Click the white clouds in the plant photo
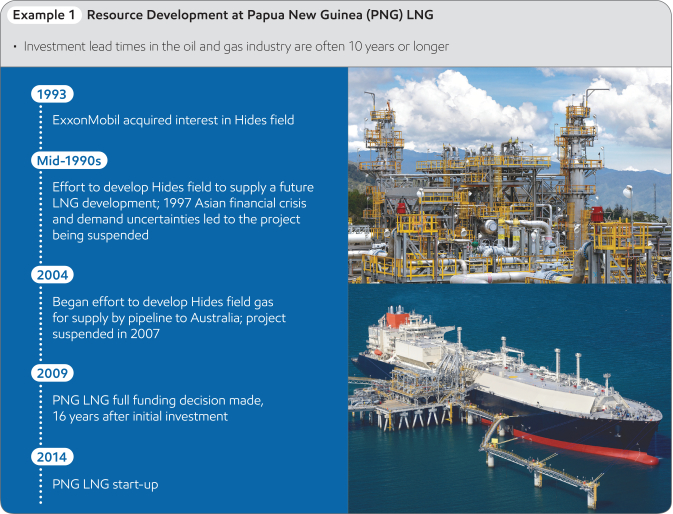 [x=450, y=105]
